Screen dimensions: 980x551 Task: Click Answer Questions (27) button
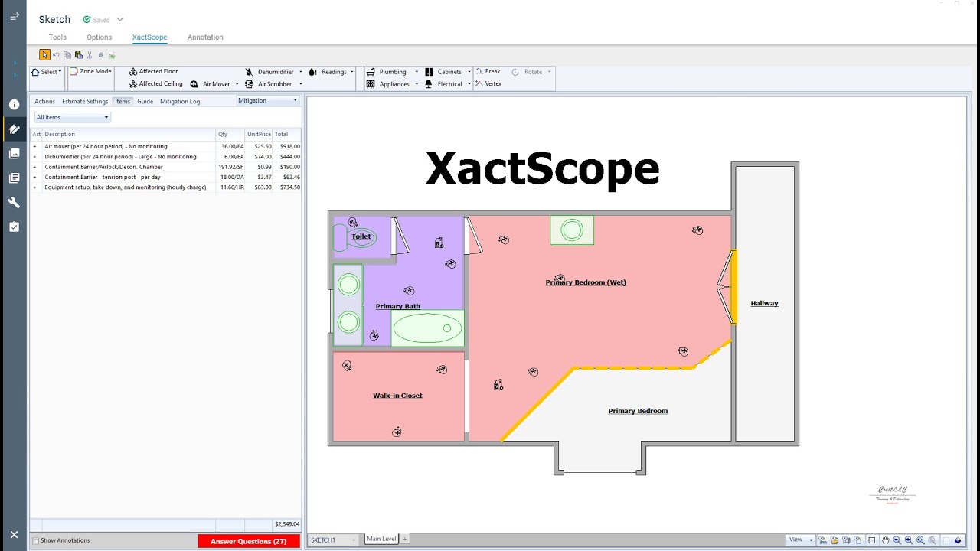point(249,541)
